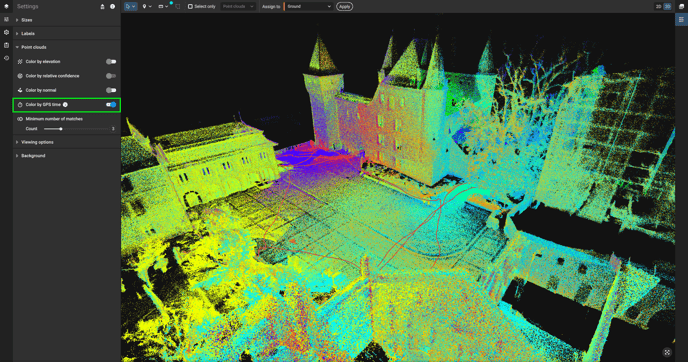
Task: Switch to the 2D view
Action: [658, 7]
